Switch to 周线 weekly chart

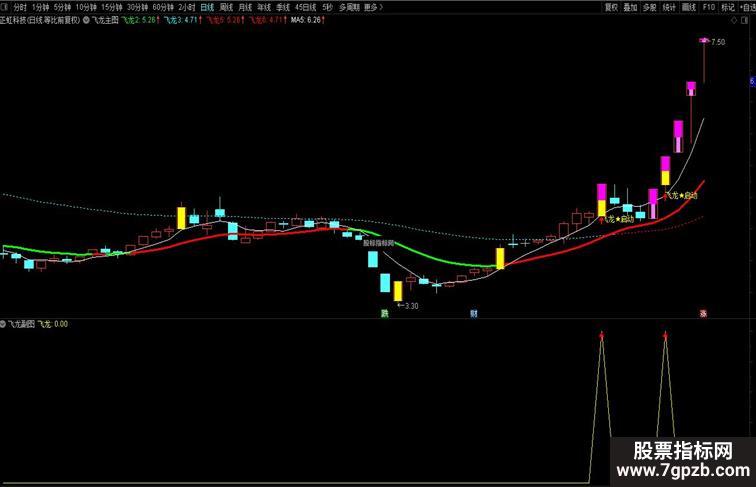[226, 7]
